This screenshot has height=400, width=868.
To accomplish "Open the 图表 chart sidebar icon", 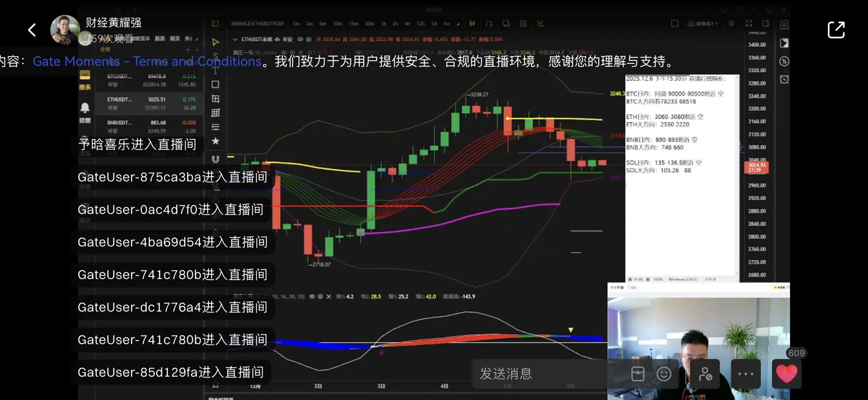I will [85, 80].
